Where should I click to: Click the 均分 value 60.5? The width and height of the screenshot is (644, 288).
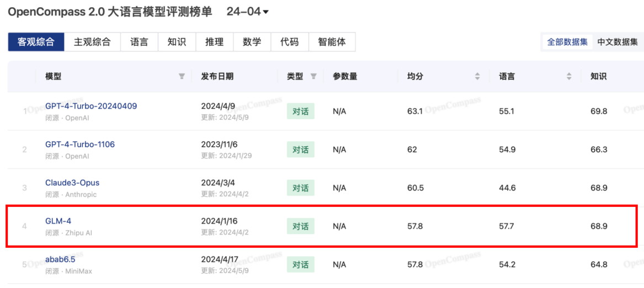click(415, 188)
